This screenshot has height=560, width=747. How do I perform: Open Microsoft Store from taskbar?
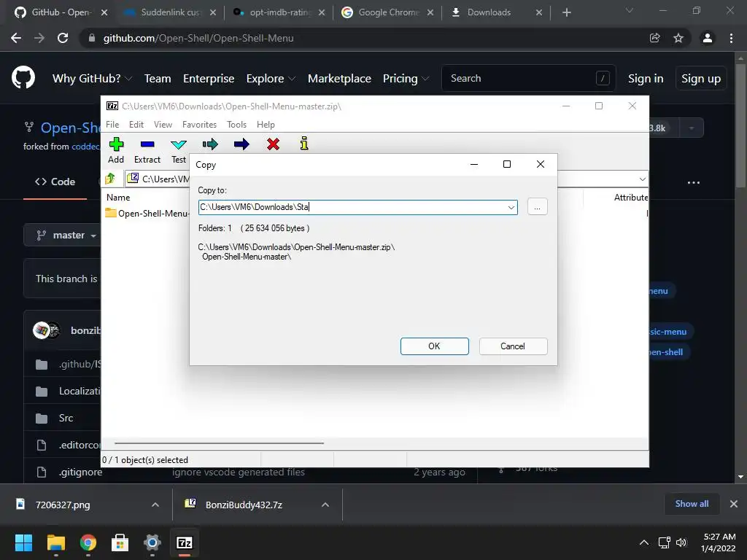point(120,542)
